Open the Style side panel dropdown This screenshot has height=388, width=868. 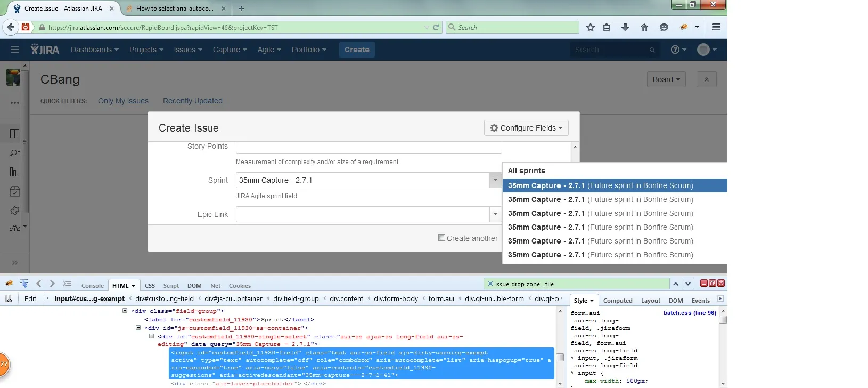[x=584, y=301]
